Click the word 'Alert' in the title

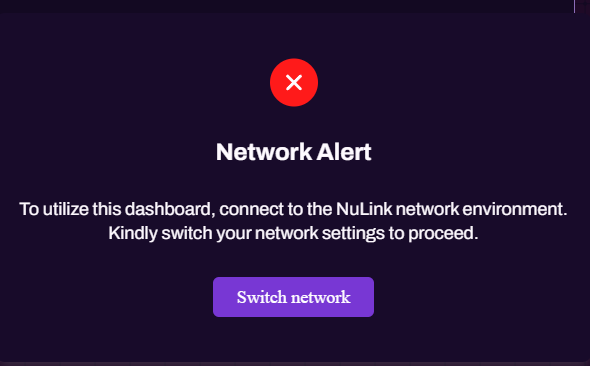[344, 152]
